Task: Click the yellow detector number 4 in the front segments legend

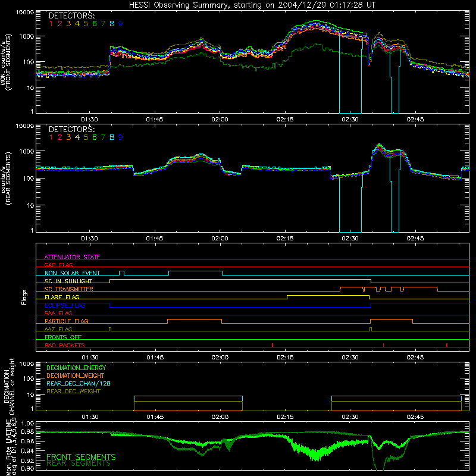Action: click(x=77, y=24)
